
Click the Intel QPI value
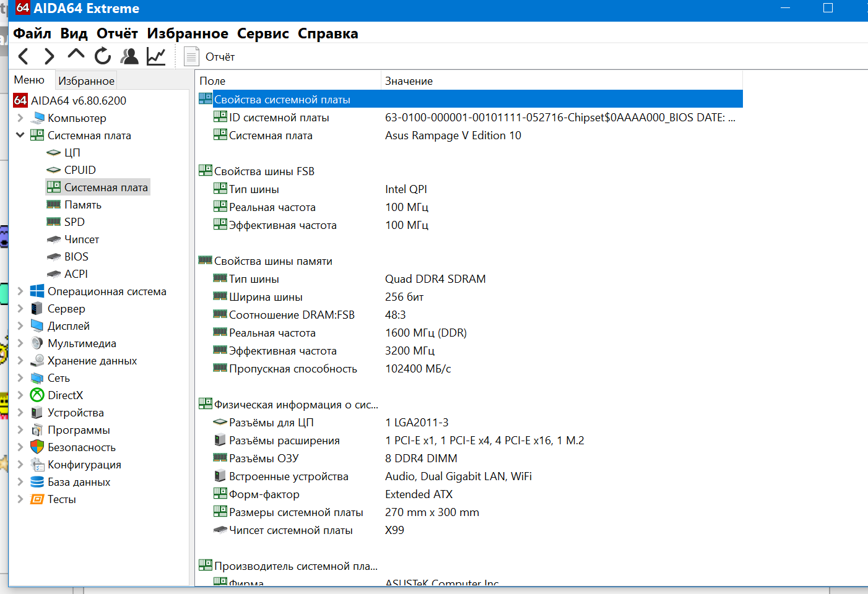[406, 189]
